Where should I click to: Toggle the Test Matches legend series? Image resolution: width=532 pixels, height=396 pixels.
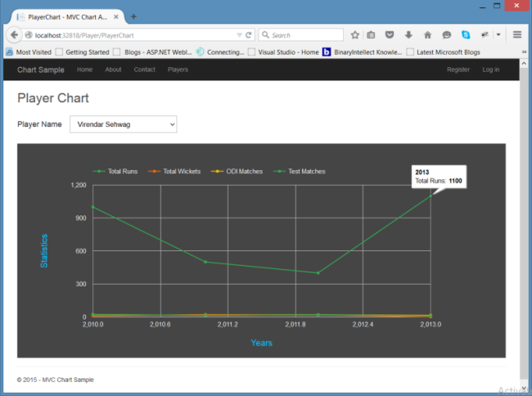coord(300,171)
